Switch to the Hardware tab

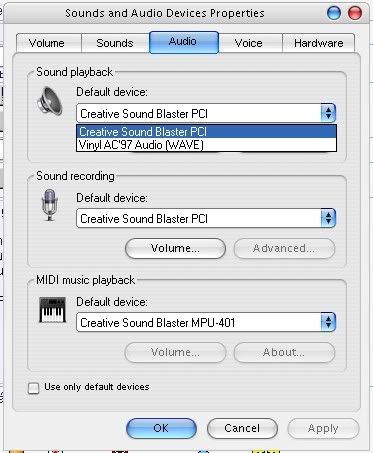[318, 43]
